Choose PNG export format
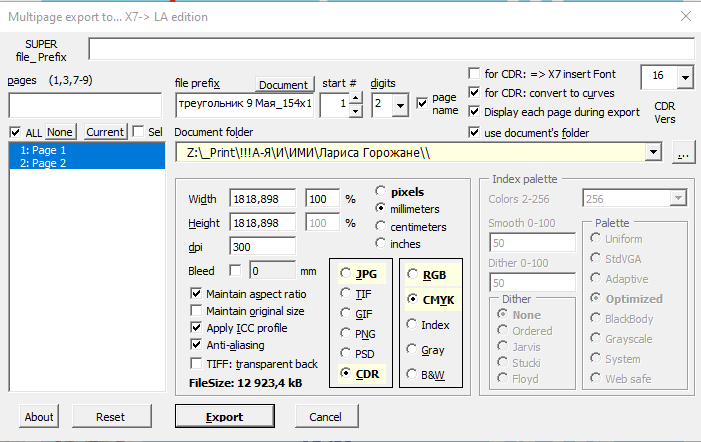The height and width of the screenshot is (442, 701). pyautogui.click(x=345, y=333)
